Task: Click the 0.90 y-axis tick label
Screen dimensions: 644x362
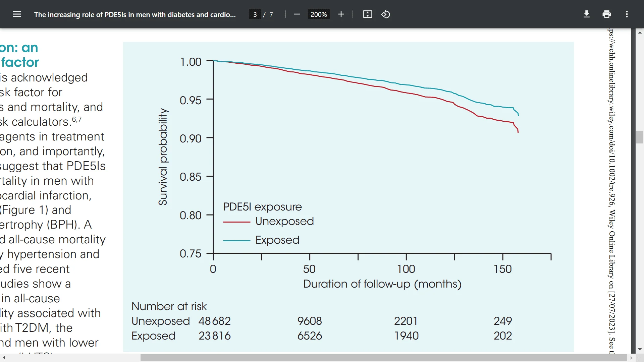Action: [x=191, y=138]
